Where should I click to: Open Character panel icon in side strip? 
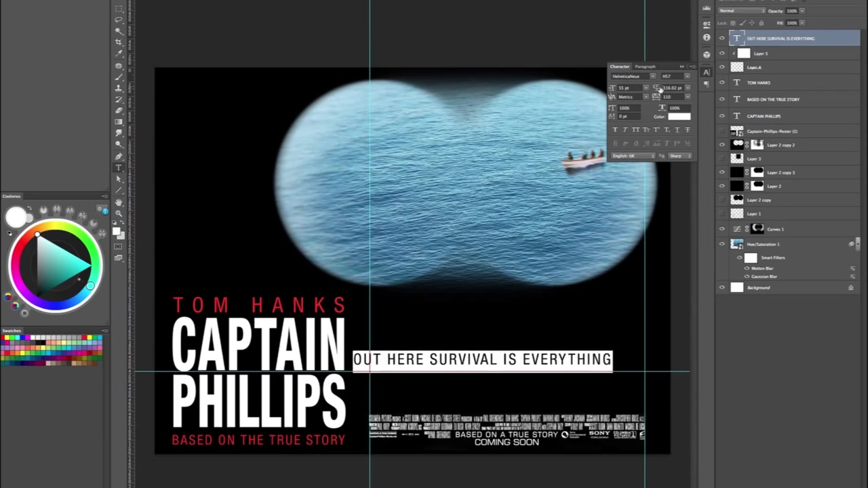click(x=707, y=72)
